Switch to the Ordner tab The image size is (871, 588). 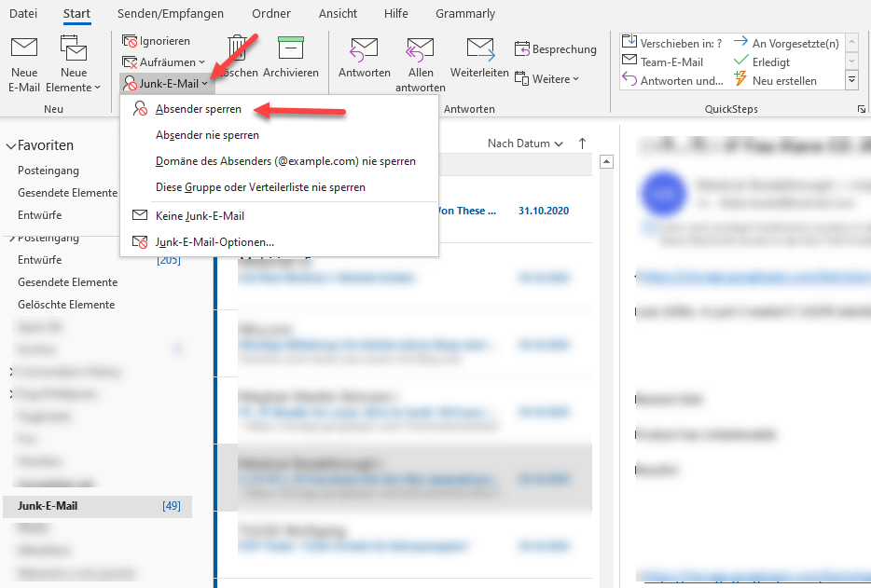(x=271, y=13)
